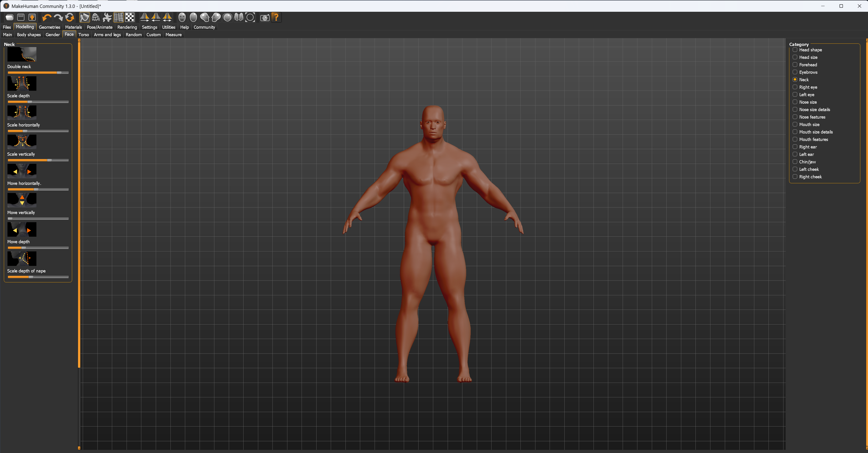
Task: Click the Save file toolbar icon
Action: [21, 17]
